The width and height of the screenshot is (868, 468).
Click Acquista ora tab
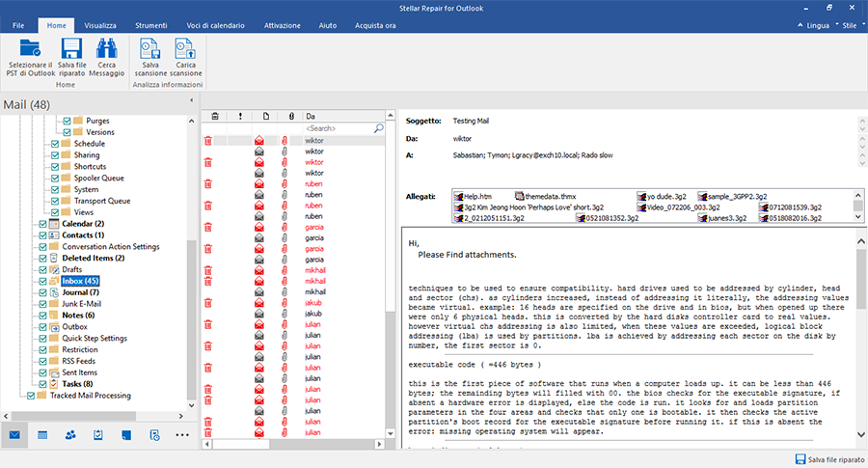(375, 25)
